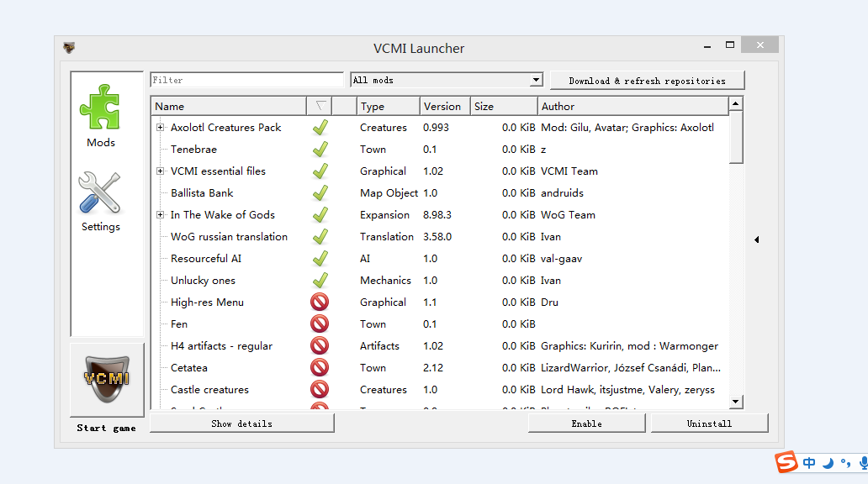Screen dimensions: 868x484
Task: Click the 'Translation' type cell
Action: (386, 237)
